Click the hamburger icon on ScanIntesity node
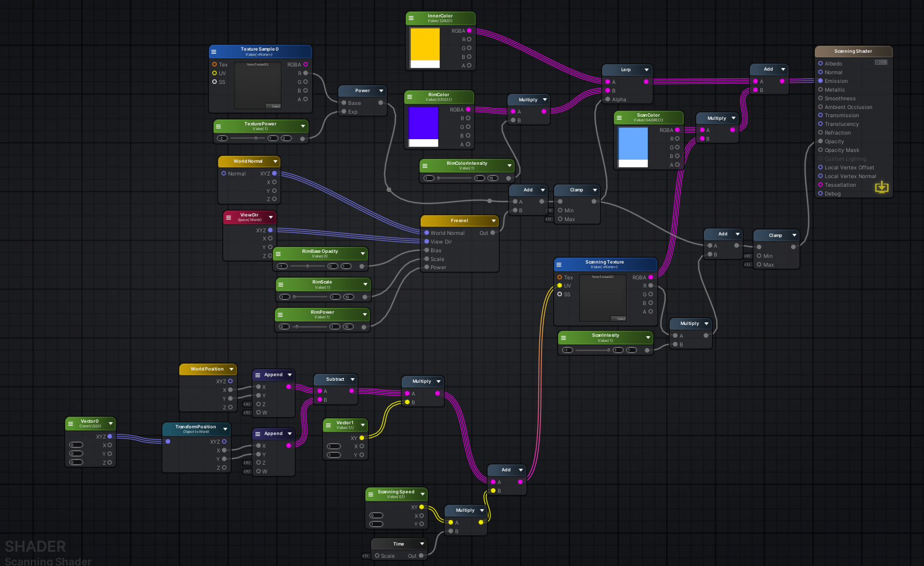 point(564,337)
